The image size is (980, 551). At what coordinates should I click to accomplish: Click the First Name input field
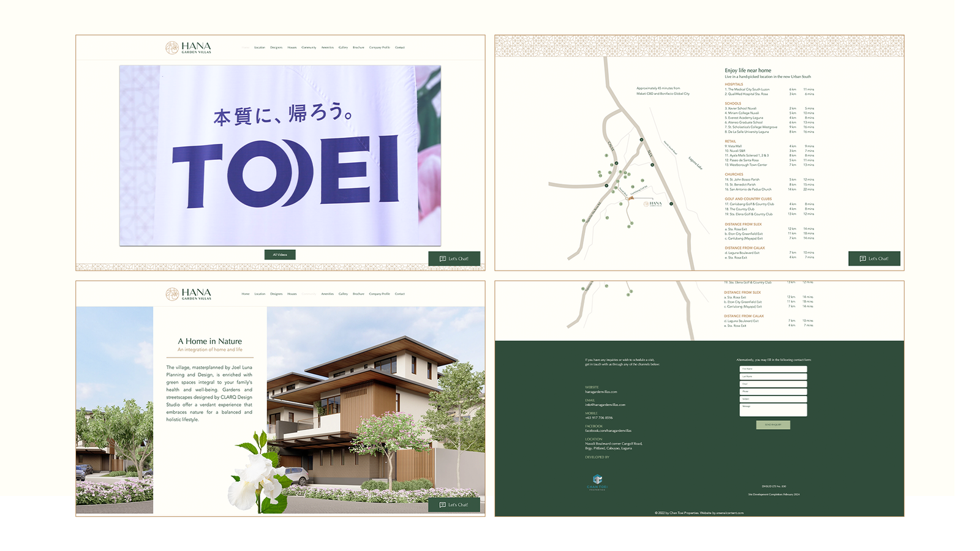tap(773, 369)
